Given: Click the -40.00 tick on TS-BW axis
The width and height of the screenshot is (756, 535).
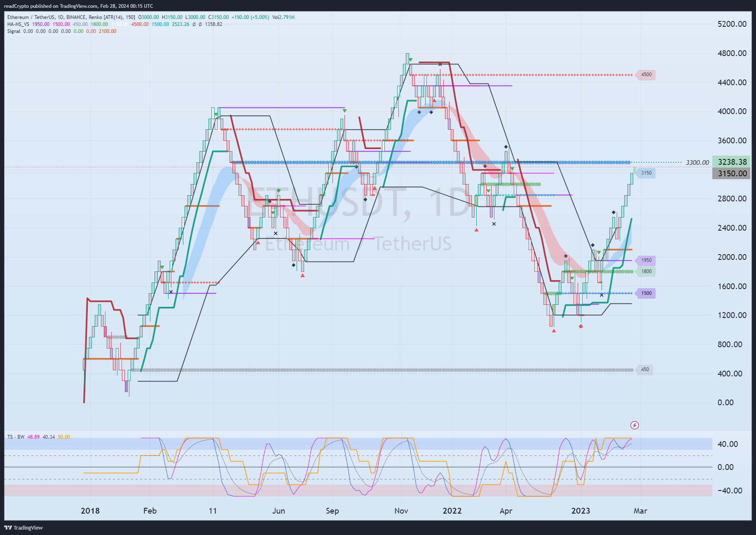Looking at the screenshot, I should (730, 491).
